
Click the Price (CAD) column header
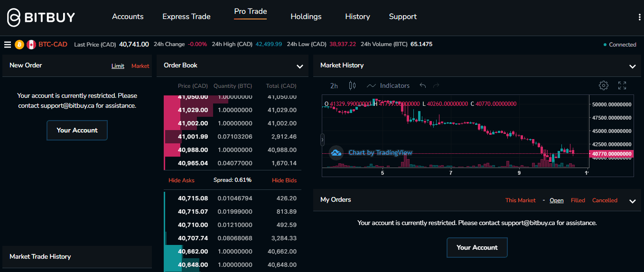pyautogui.click(x=193, y=86)
